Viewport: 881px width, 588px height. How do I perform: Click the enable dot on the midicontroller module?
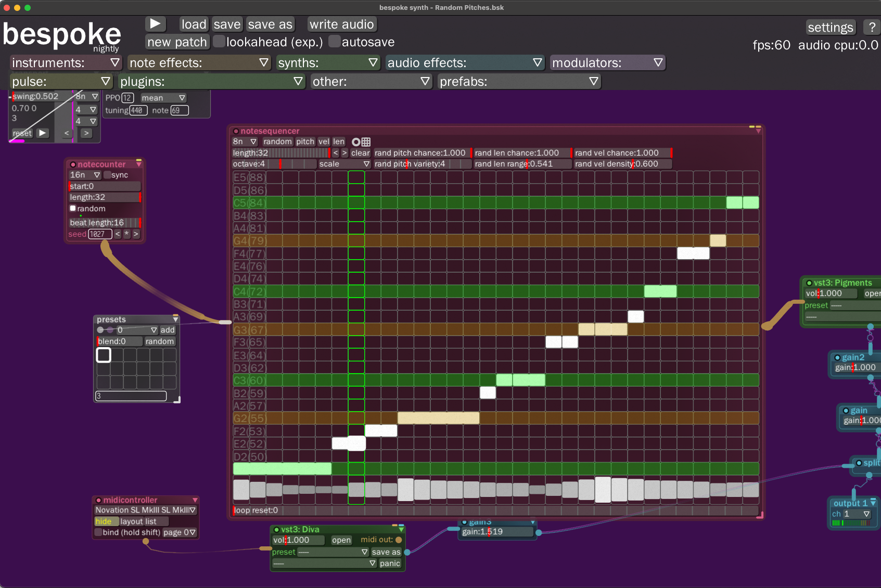click(97, 500)
